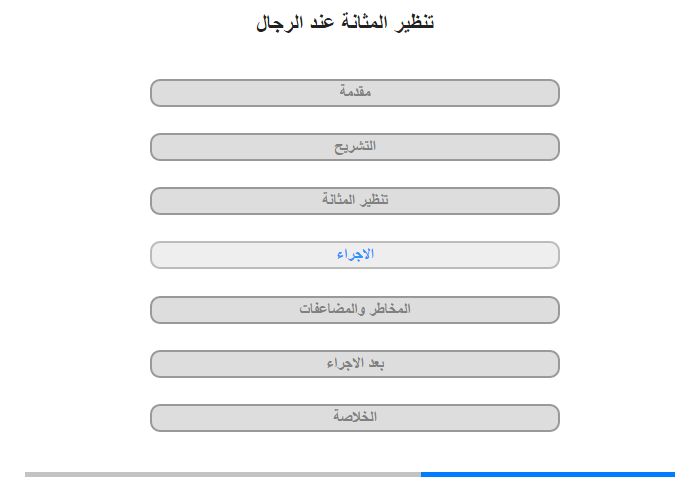Screen dimensions: 700x480
Task: Click the الرجال word in the heading
Action: click(x=279, y=22)
